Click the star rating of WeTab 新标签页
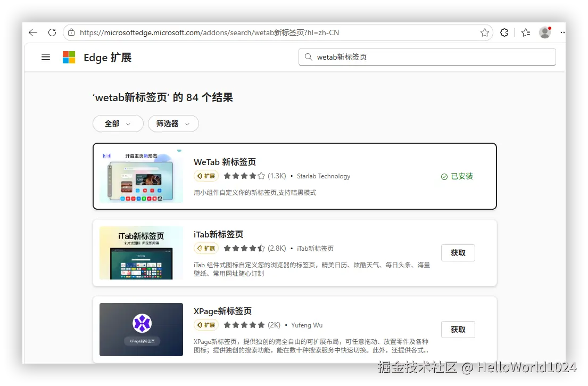 (244, 176)
